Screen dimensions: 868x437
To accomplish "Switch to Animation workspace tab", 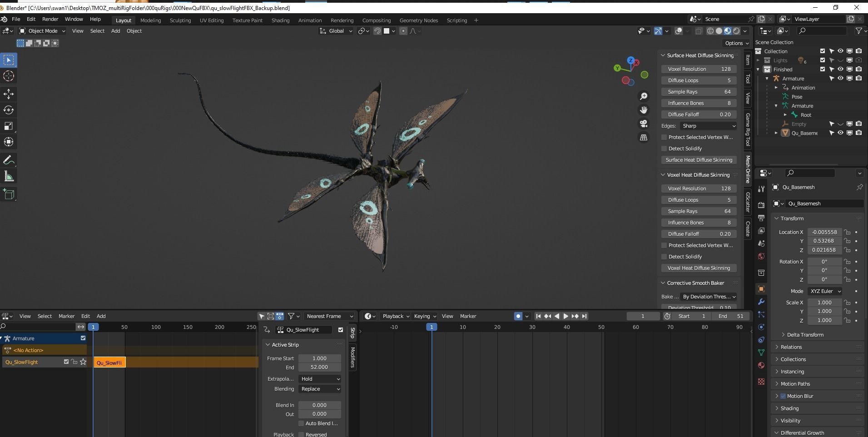I will [310, 20].
